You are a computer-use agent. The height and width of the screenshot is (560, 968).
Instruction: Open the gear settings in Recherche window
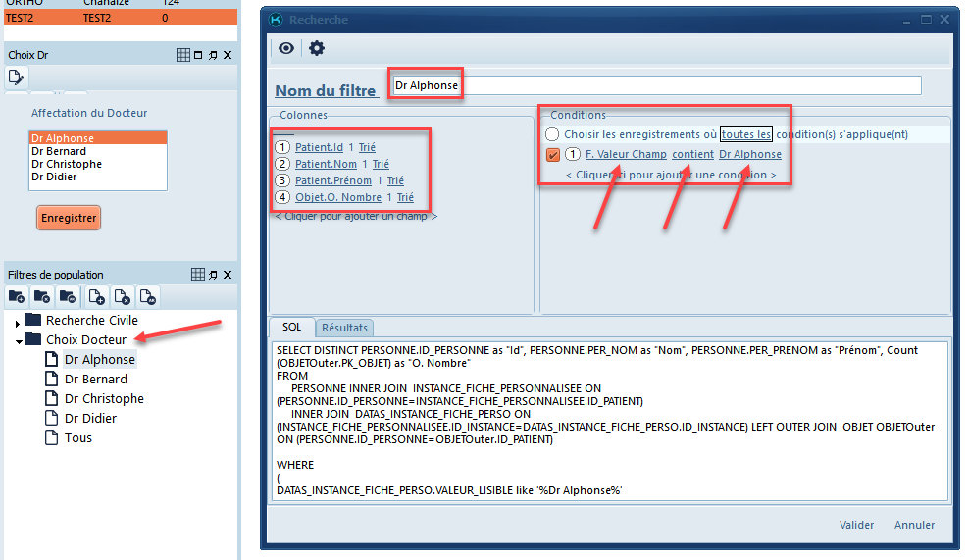click(317, 48)
